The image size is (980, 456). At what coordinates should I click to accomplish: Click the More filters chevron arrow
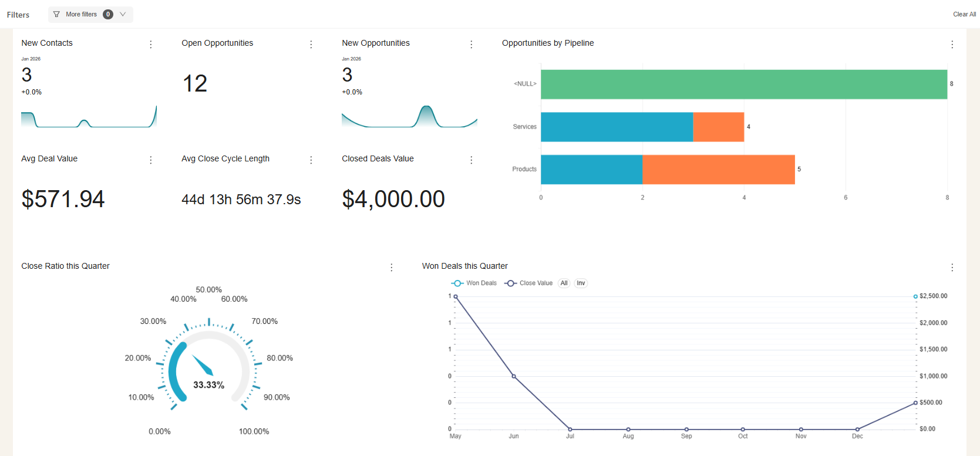(123, 15)
